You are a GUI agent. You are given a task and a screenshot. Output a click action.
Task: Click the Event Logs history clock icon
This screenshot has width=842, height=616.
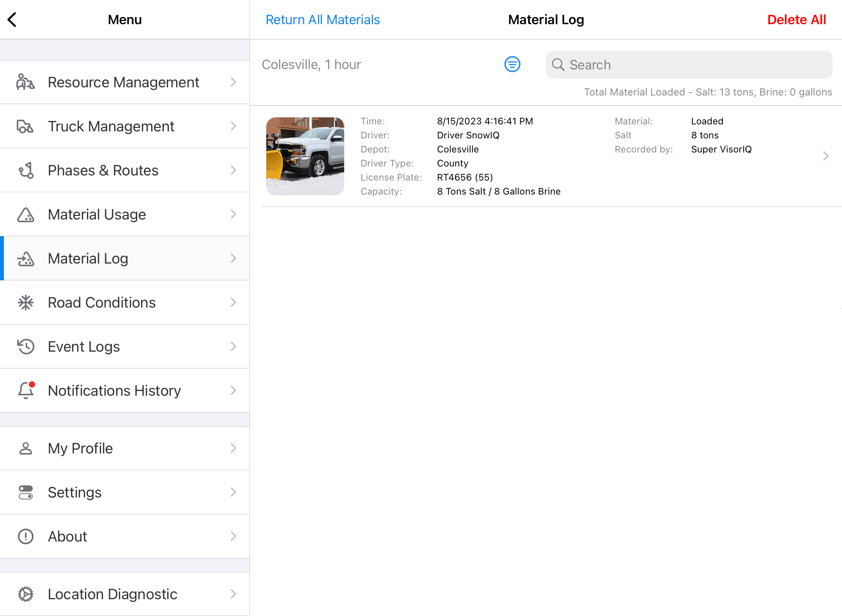[26, 347]
